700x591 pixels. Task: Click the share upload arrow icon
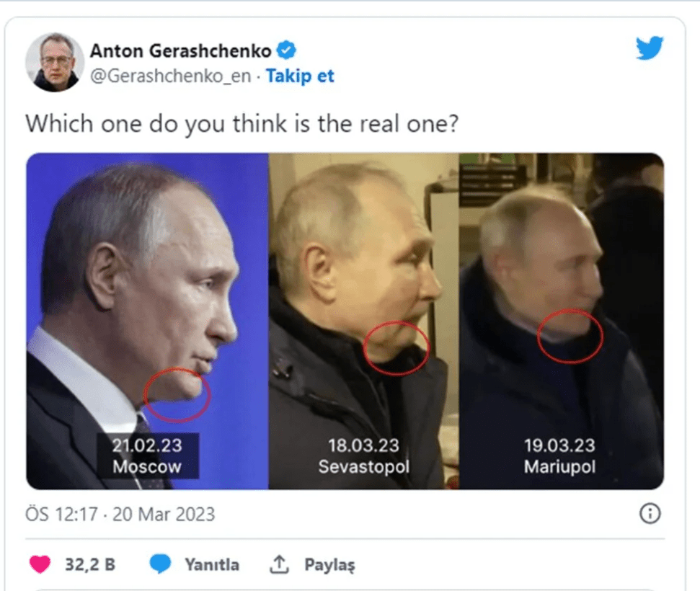(x=279, y=564)
